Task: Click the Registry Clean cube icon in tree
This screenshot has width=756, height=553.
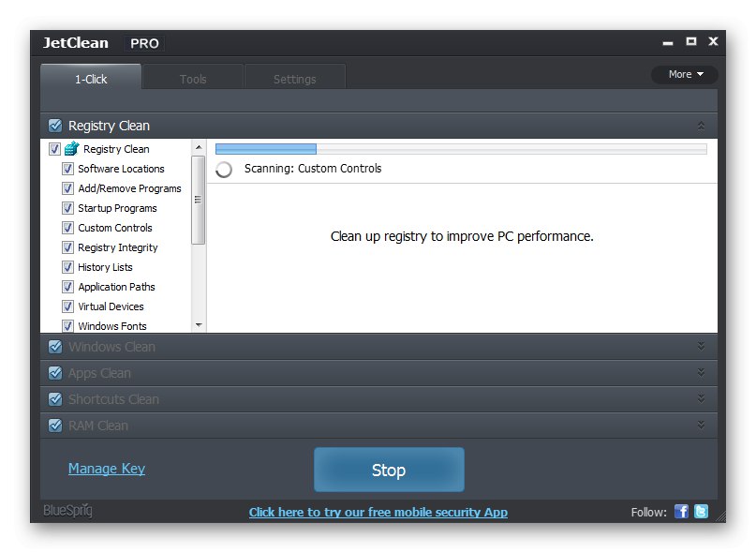Action: pos(71,149)
